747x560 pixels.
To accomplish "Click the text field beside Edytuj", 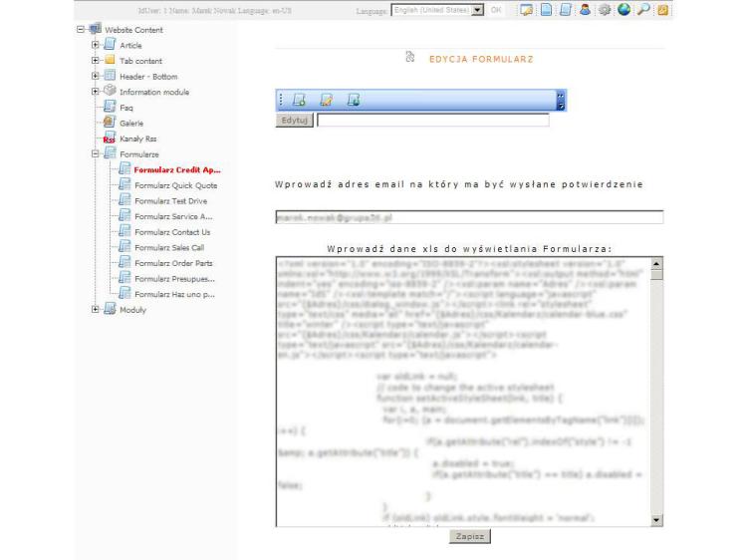I will click(x=433, y=121).
